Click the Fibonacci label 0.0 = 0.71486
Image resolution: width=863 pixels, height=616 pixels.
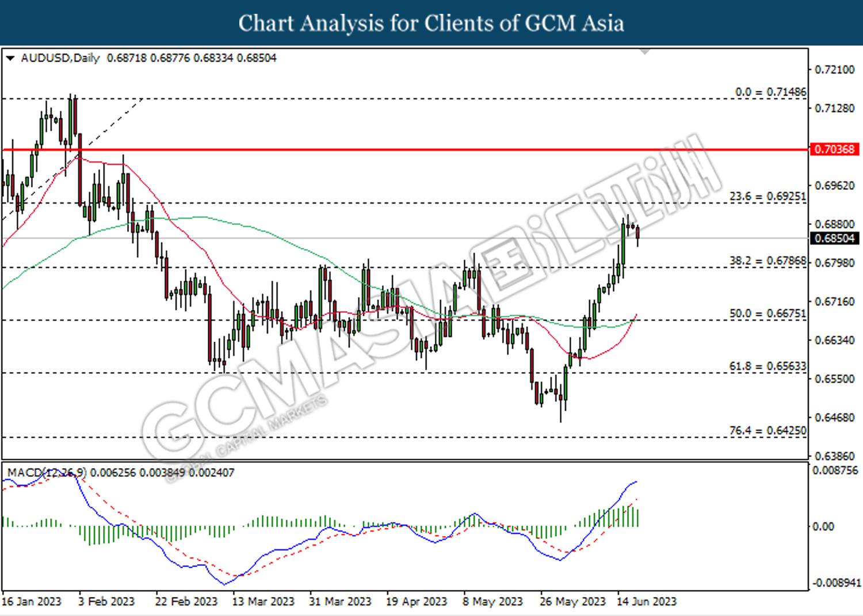click(x=771, y=92)
